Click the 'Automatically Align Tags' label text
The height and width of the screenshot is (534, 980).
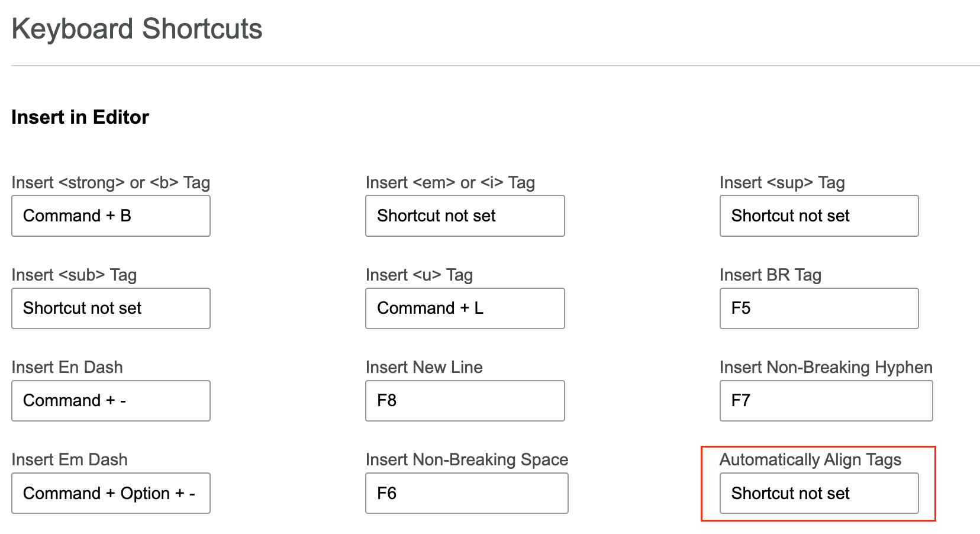click(x=810, y=460)
